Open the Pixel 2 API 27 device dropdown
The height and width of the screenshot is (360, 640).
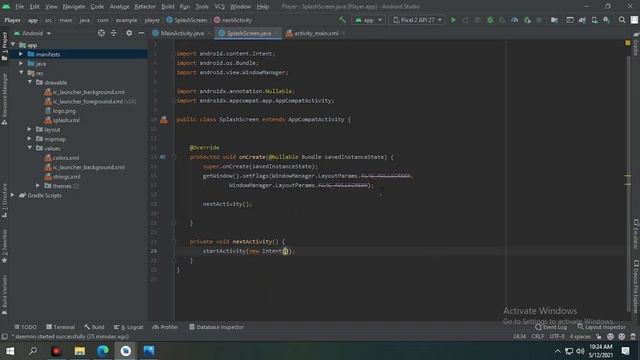[418, 20]
